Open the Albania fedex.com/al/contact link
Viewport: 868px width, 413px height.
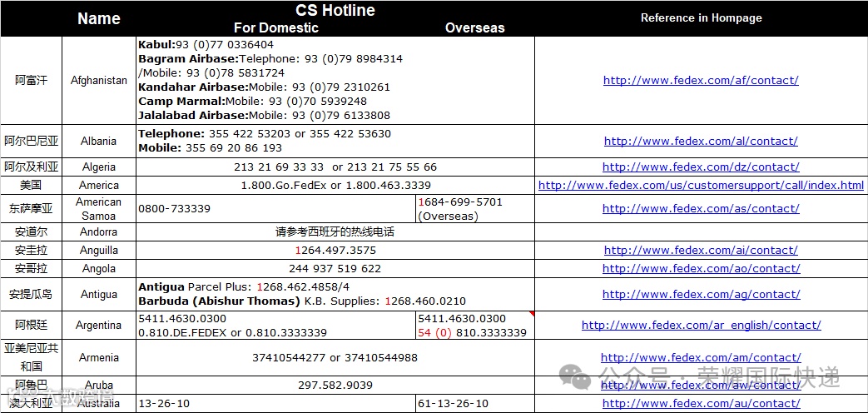click(701, 142)
